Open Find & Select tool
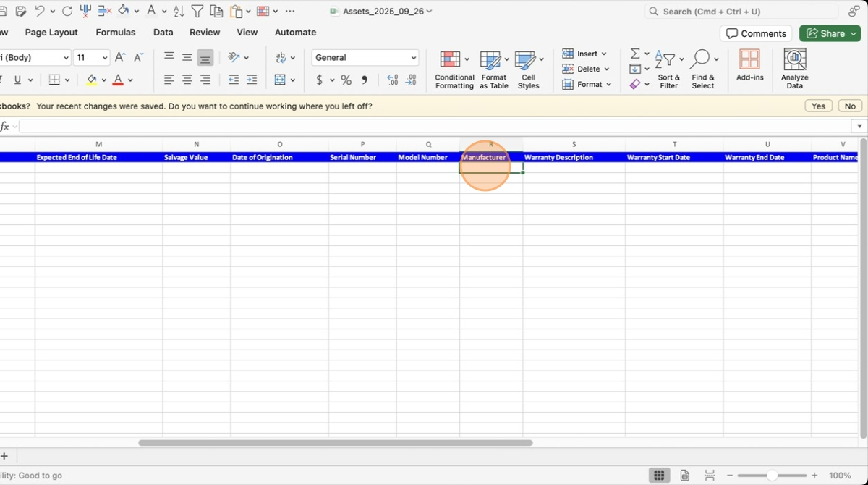The image size is (868, 485). coord(702,69)
